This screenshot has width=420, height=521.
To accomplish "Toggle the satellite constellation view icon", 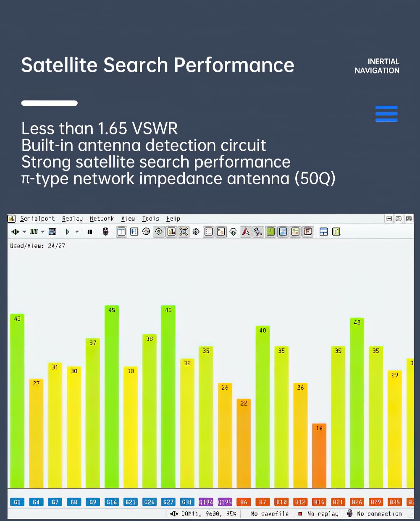I will [x=184, y=231].
